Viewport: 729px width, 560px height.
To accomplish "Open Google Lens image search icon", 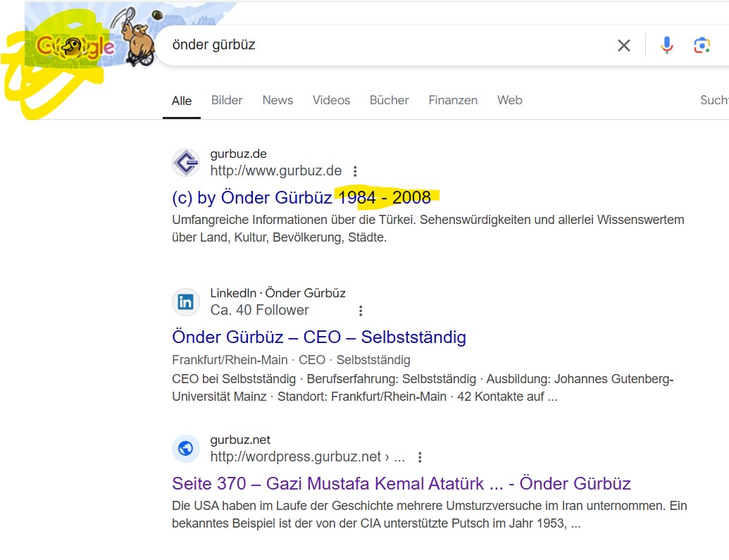I will [x=702, y=45].
